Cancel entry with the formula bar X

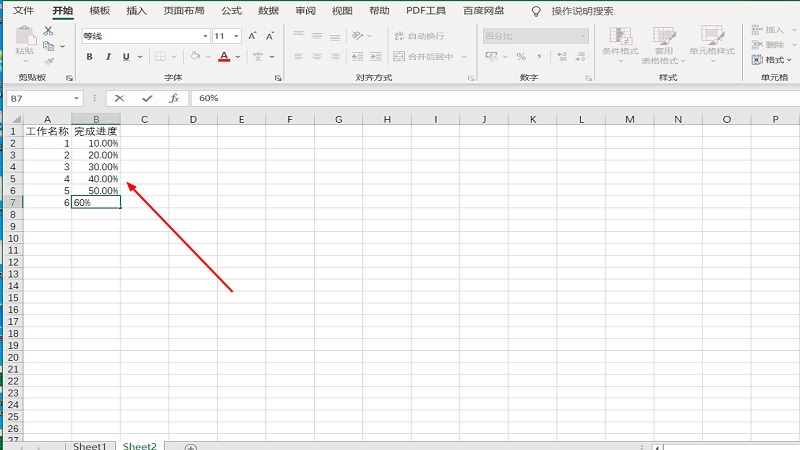[120, 98]
